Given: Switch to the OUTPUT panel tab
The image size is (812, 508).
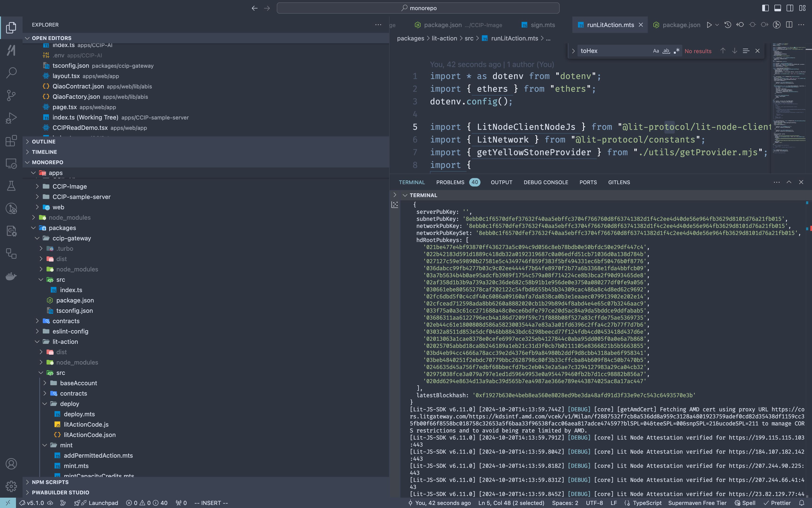Looking at the screenshot, I should (501, 182).
